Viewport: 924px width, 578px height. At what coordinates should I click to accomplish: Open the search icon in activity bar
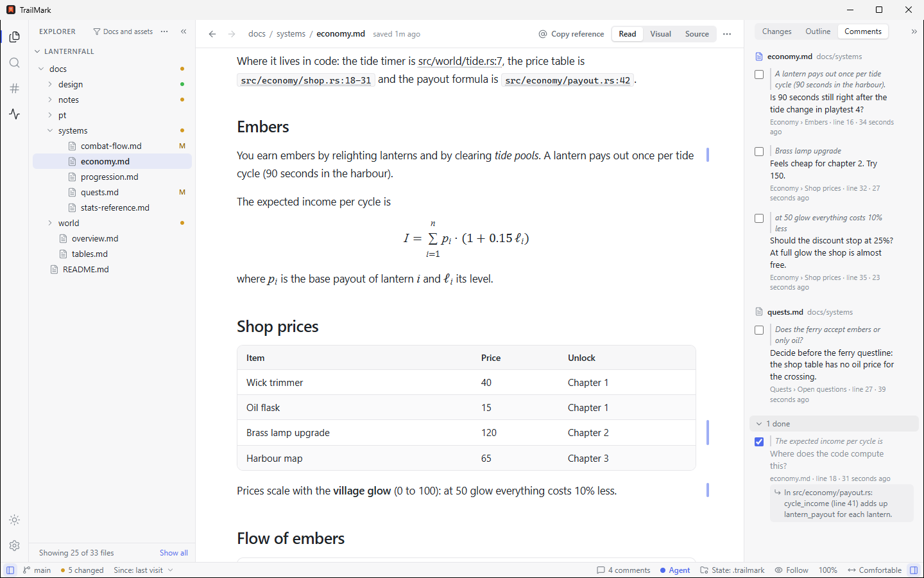[15, 63]
